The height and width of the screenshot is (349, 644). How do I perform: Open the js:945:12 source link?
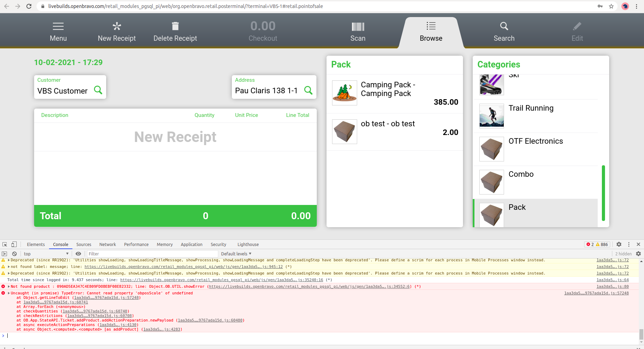click(x=184, y=267)
